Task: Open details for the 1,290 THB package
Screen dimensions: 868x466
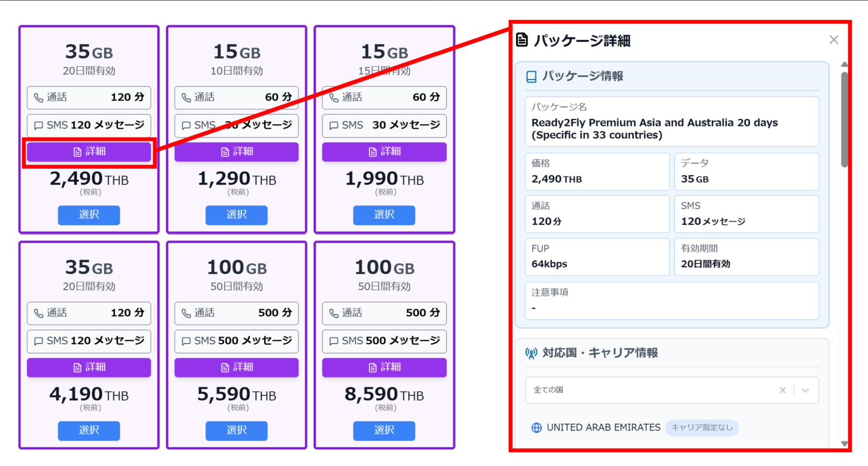Action: [236, 152]
